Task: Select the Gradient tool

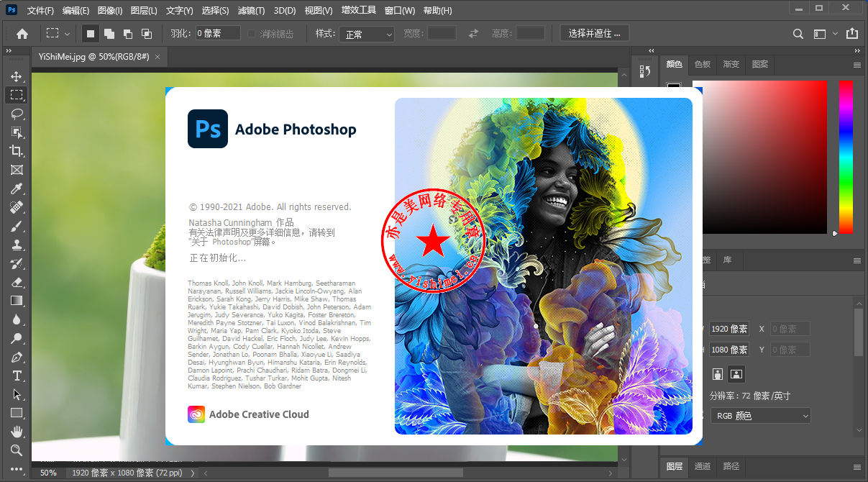Action: [x=17, y=301]
